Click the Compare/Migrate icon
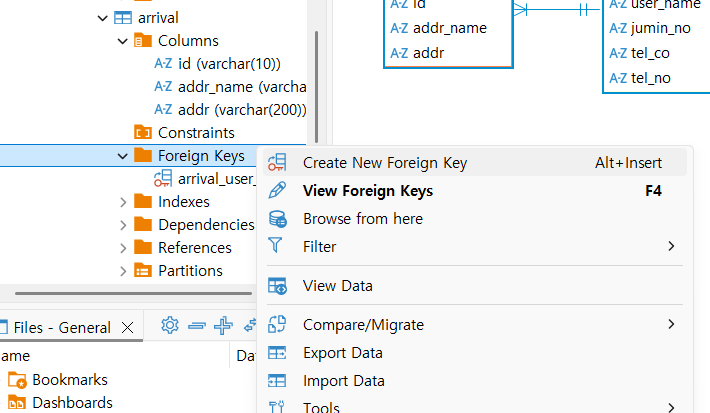Viewport: 710px width, 413px height. pos(278,325)
